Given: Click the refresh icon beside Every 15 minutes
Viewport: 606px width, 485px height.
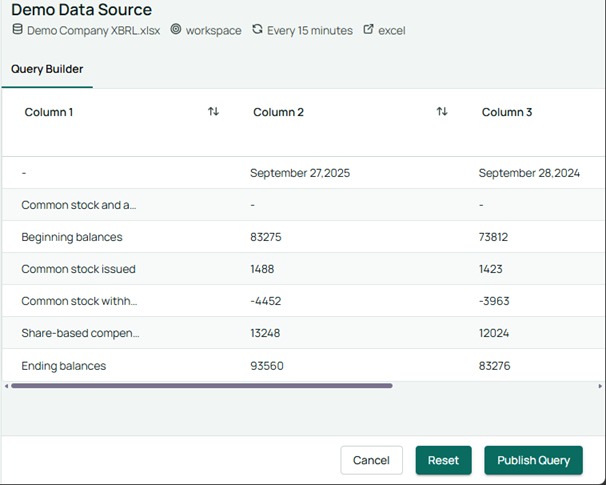Looking at the screenshot, I should click(x=257, y=29).
